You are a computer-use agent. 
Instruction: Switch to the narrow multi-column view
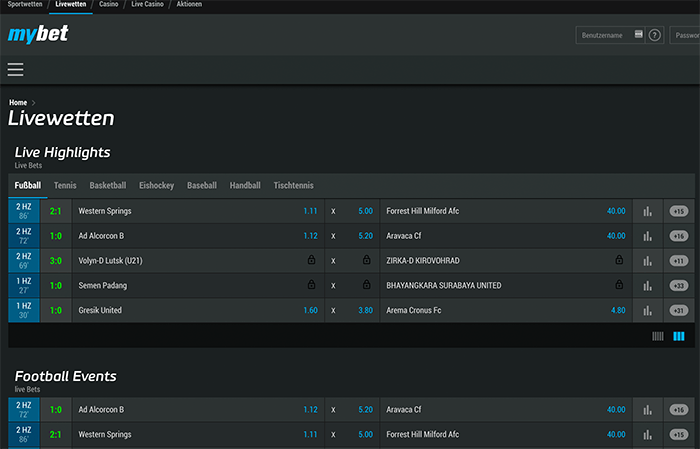pos(658,337)
